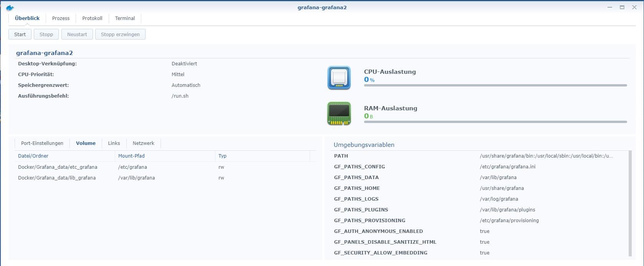
Task: Click the /run.sh Ausführungsbefehl value
Action: click(180, 96)
